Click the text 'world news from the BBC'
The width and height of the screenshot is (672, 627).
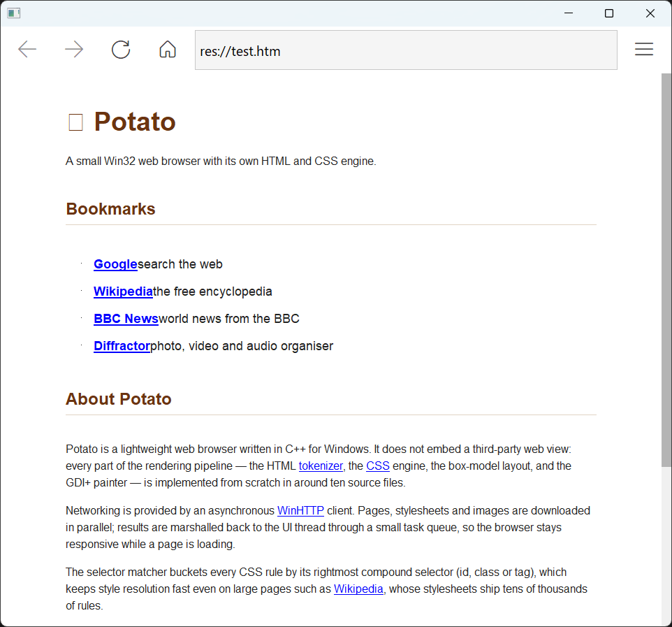click(x=229, y=319)
